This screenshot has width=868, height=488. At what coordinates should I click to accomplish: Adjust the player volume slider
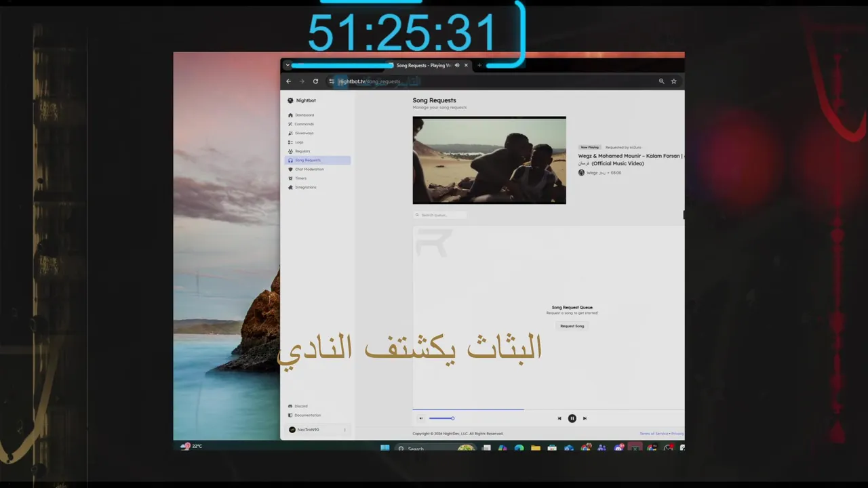click(441, 418)
